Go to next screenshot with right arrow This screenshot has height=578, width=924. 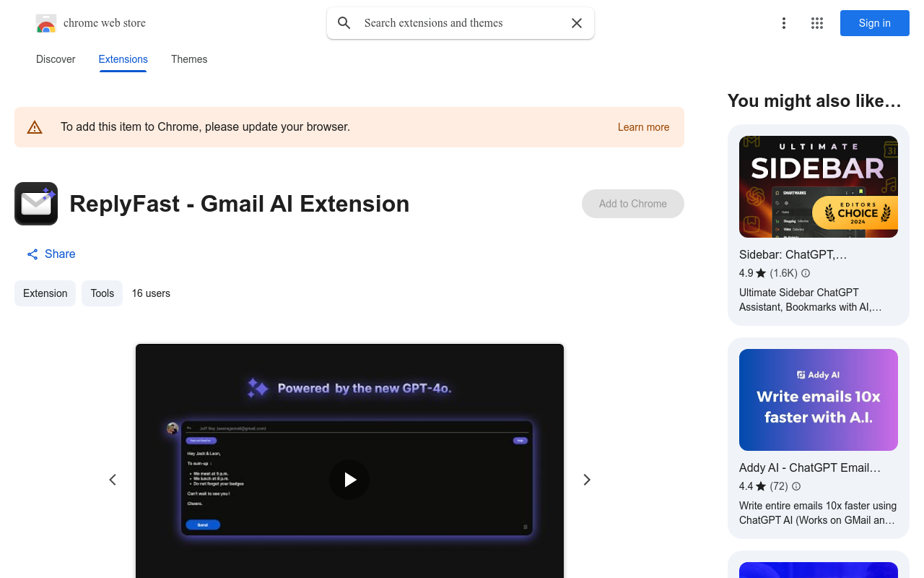pos(587,480)
